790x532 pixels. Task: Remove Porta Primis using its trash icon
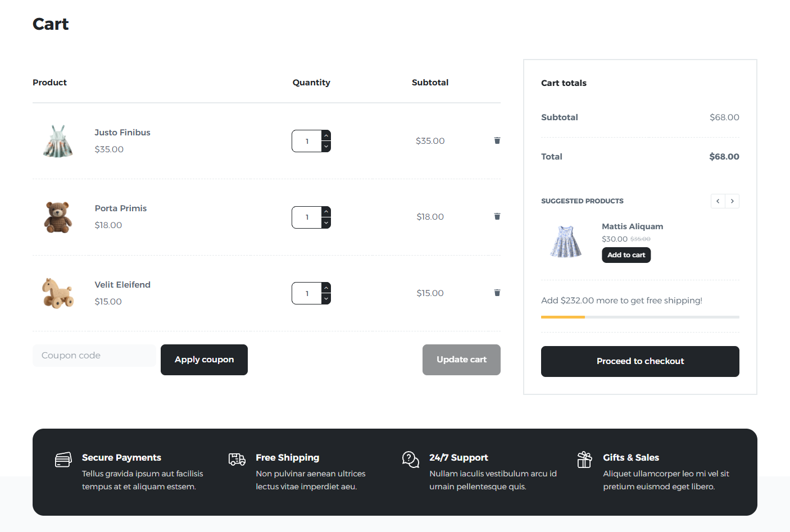pyautogui.click(x=497, y=216)
